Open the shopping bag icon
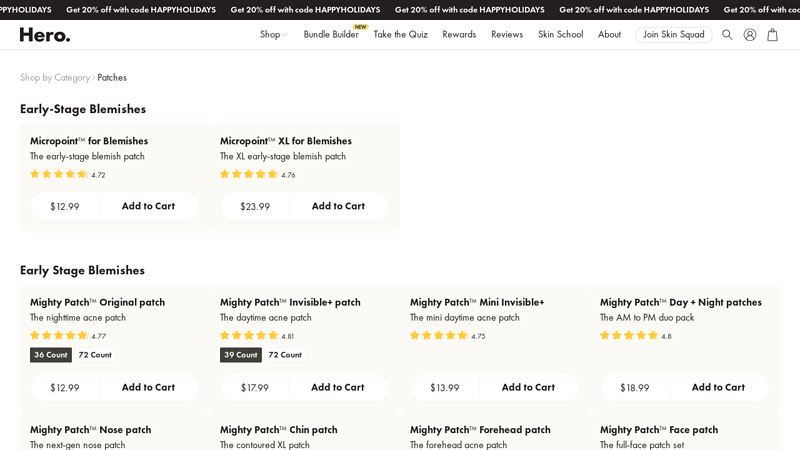The image size is (800, 450). point(772,35)
